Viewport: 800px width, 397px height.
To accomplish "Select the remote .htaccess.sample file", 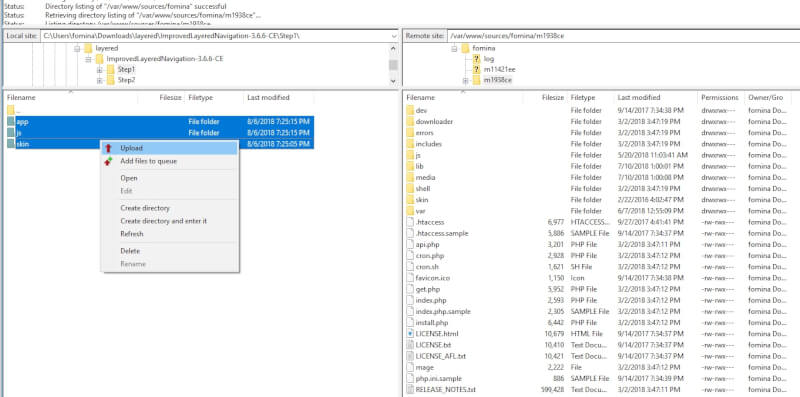I will coord(441,233).
